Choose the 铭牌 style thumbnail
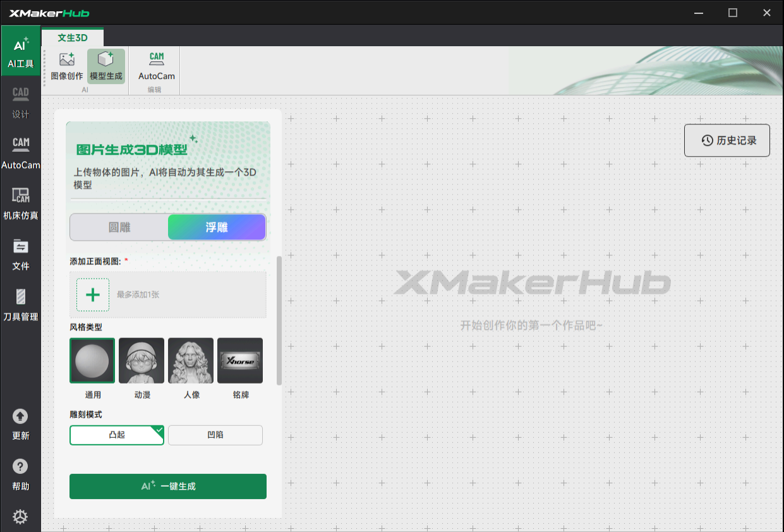 tap(240, 361)
